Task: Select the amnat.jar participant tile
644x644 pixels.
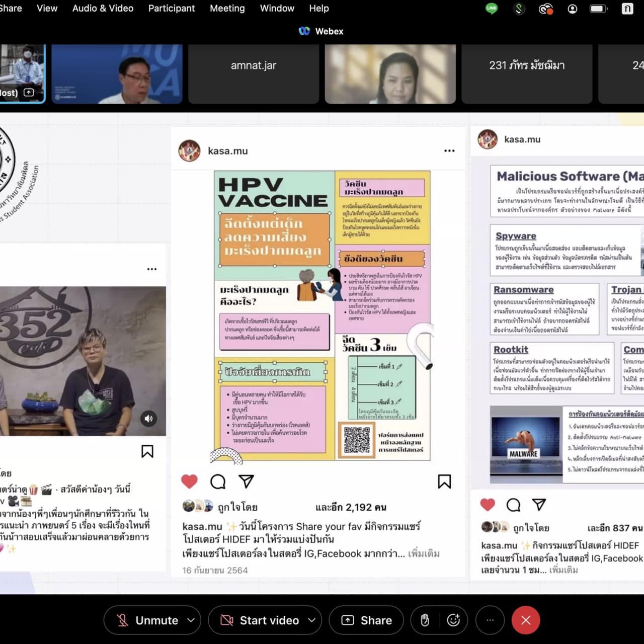Action: click(254, 74)
